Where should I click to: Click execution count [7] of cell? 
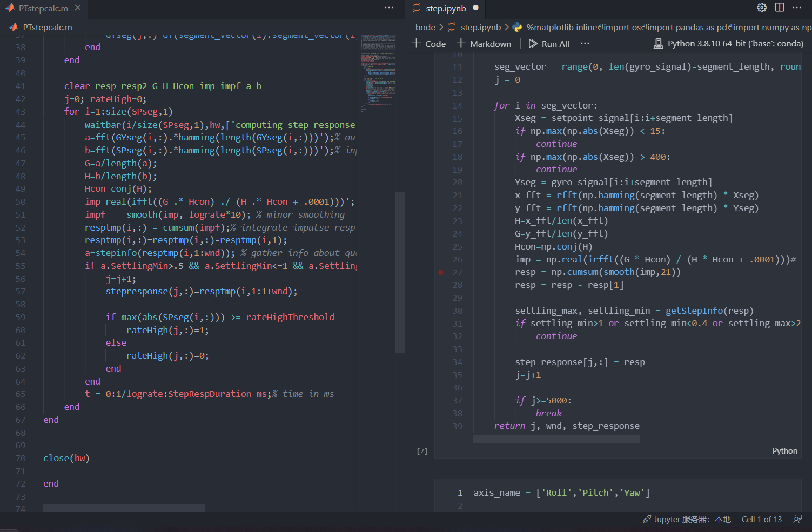point(422,451)
